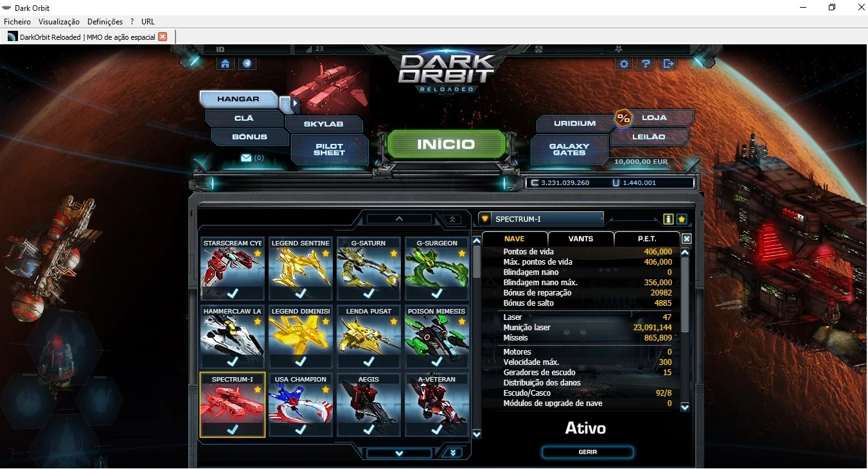
Task: Open the URIDIUM page
Action: (575, 123)
